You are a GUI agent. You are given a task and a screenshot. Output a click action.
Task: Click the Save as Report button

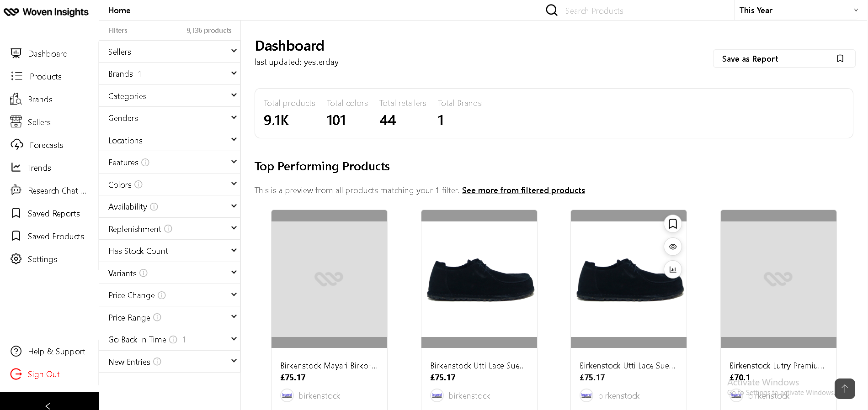tap(783, 58)
